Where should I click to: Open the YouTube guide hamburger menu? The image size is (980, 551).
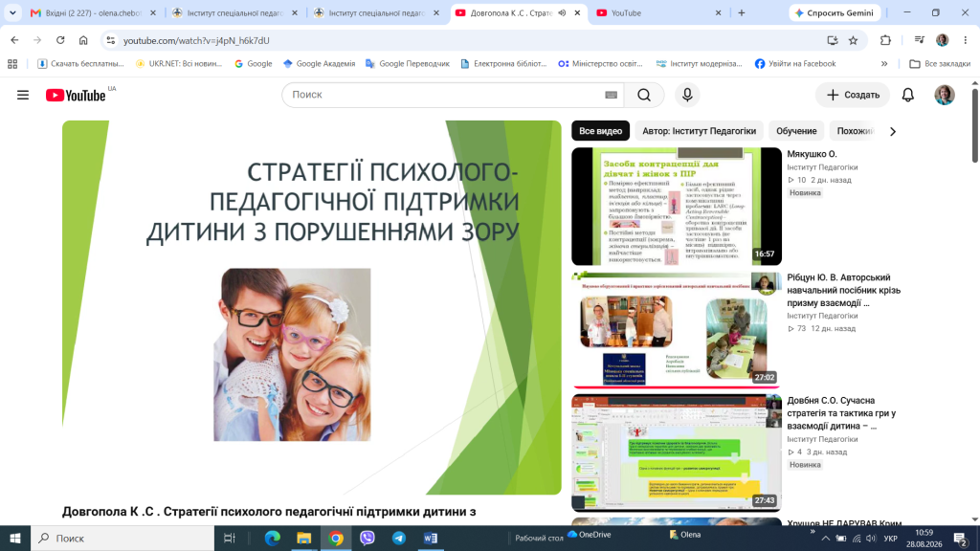tap(23, 95)
